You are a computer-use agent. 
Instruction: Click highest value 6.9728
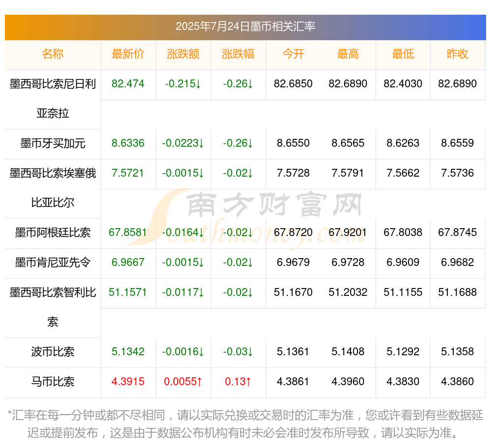pyautogui.click(x=348, y=262)
